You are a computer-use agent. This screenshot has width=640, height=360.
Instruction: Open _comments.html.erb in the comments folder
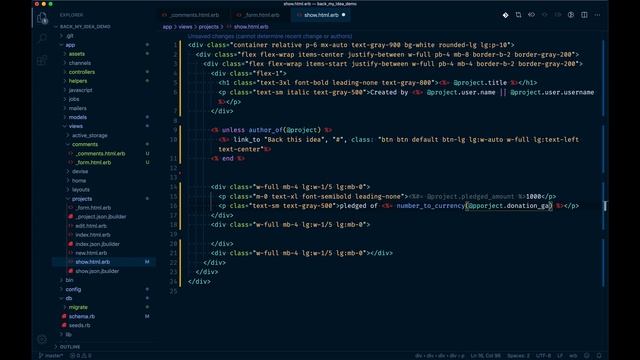(100, 153)
